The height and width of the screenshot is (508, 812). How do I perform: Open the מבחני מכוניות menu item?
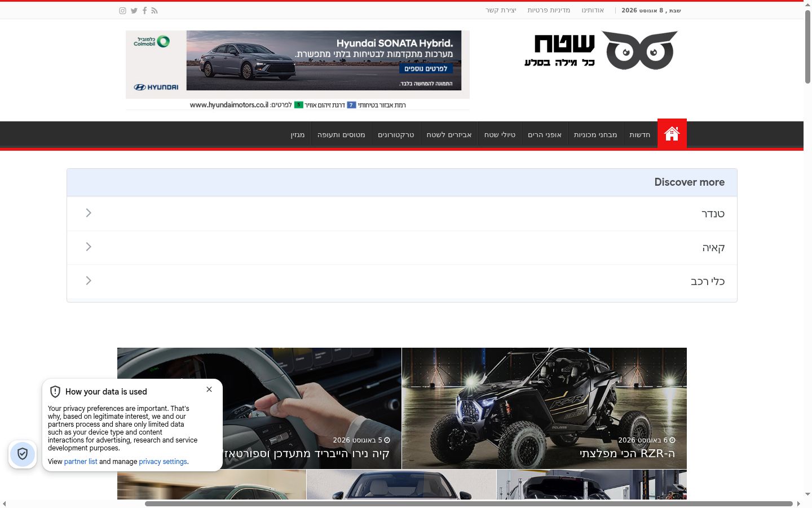[595, 134]
